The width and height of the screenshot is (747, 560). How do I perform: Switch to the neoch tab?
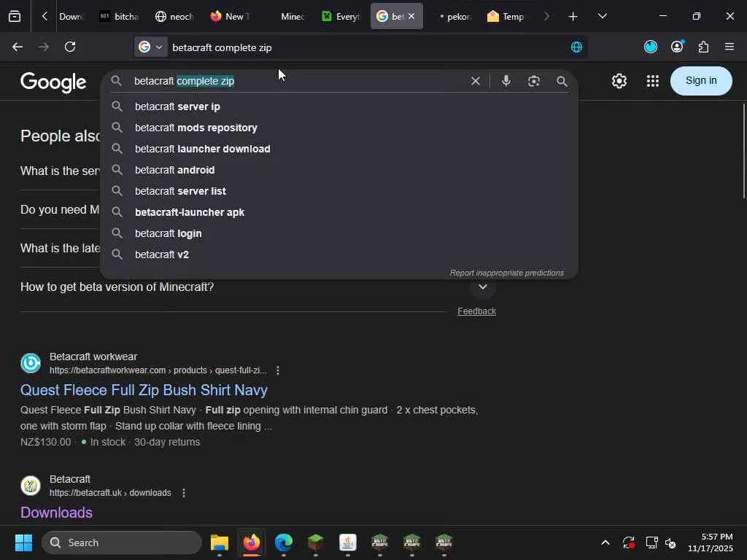coord(174,17)
